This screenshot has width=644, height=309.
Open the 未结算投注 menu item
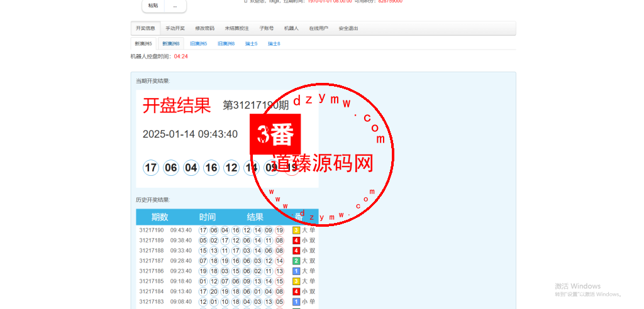pos(236,28)
